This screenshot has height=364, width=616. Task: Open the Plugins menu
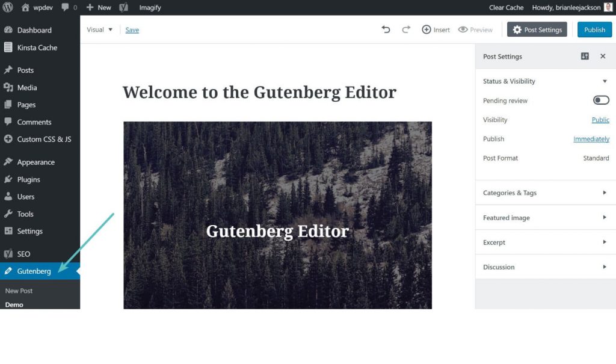point(40,179)
